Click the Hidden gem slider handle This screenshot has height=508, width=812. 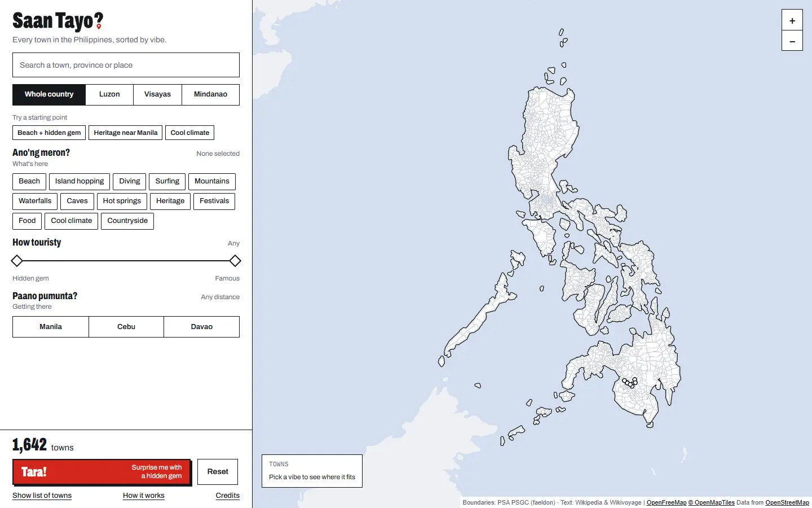coord(17,261)
